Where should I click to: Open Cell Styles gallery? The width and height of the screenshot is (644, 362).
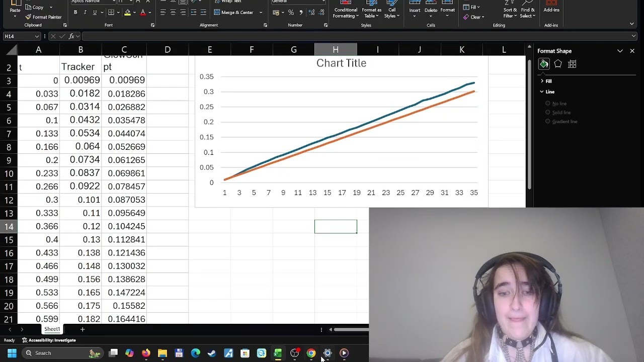392,10
